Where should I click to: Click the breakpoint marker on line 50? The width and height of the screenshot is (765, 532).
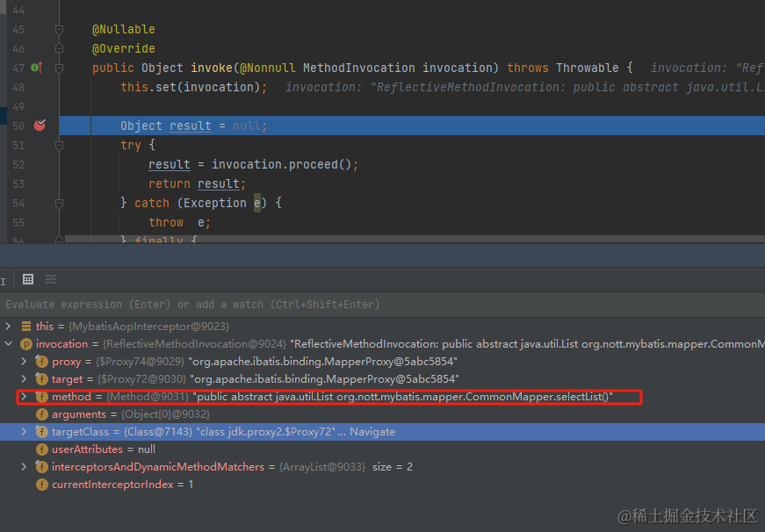pyautogui.click(x=40, y=126)
